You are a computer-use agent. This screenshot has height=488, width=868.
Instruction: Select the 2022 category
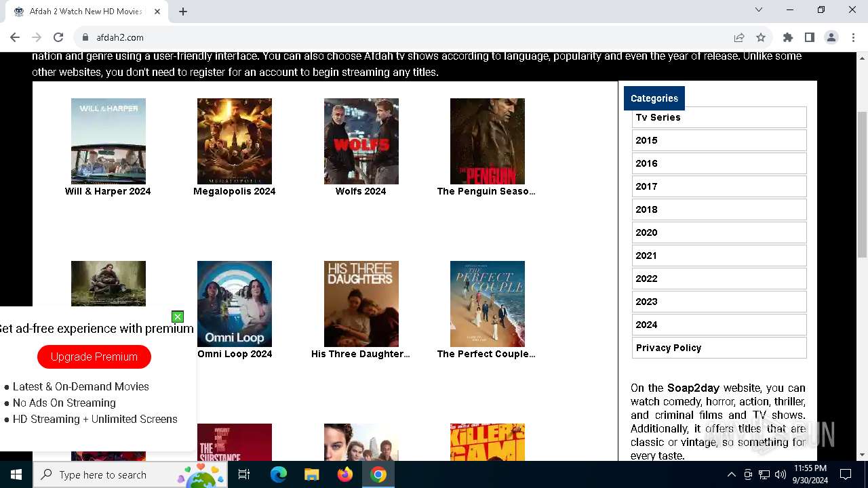point(719,279)
